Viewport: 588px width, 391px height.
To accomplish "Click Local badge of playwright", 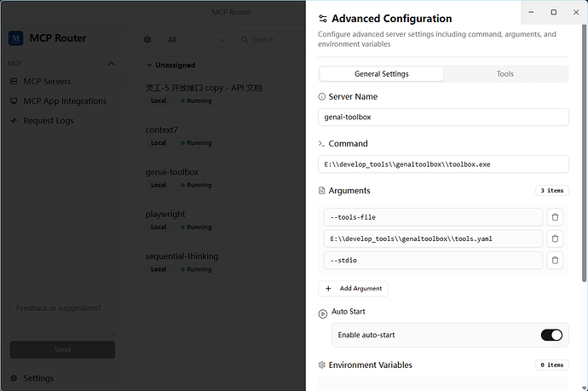I will pos(159,227).
